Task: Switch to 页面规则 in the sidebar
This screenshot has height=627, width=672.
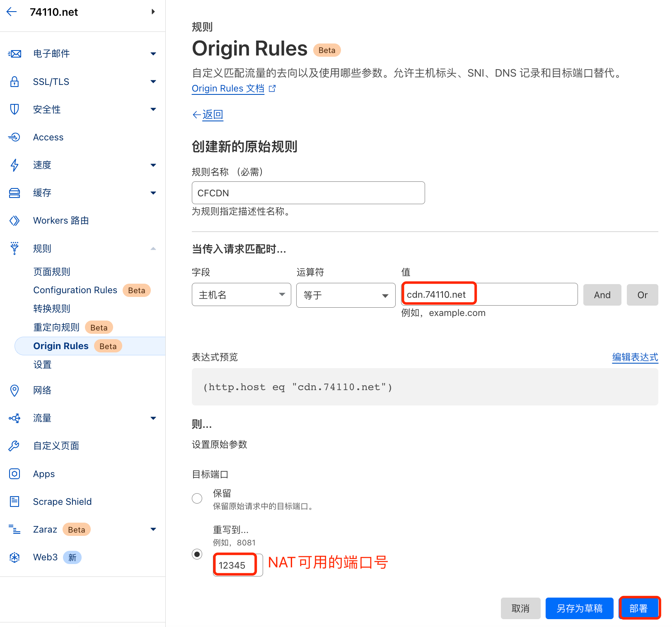Action: [51, 272]
